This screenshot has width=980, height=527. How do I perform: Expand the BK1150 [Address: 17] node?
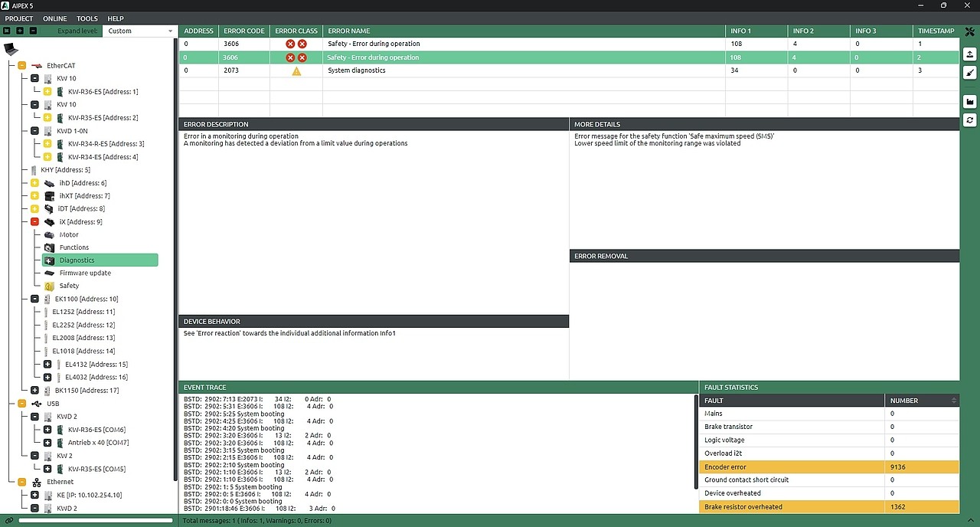pyautogui.click(x=34, y=391)
